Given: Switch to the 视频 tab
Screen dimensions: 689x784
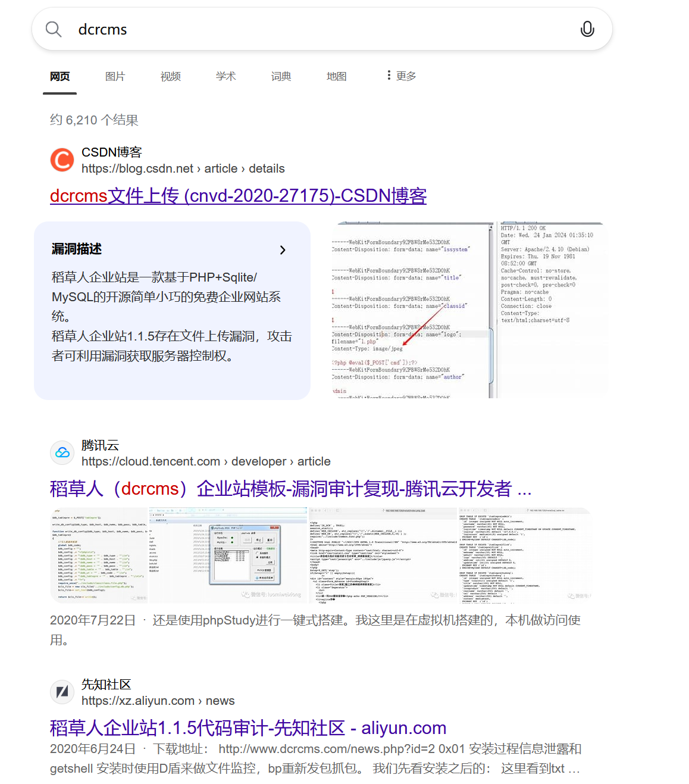Looking at the screenshot, I should click(x=170, y=76).
